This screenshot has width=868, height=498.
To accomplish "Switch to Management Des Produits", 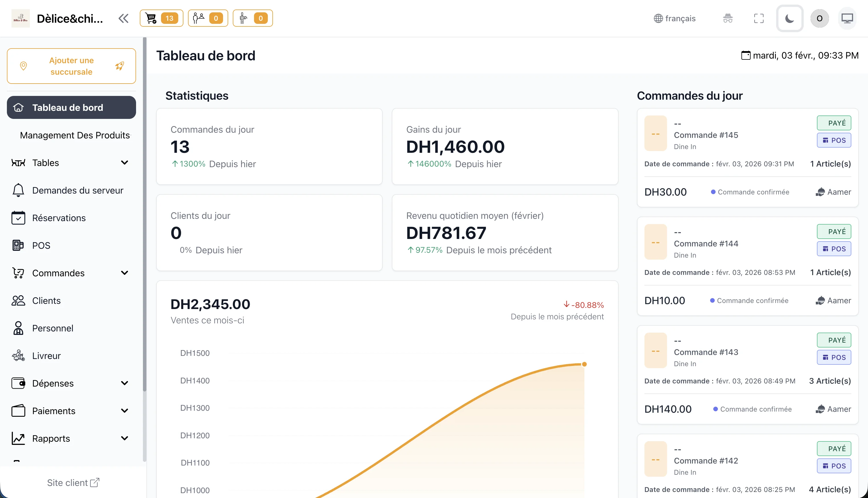I will coord(75,135).
